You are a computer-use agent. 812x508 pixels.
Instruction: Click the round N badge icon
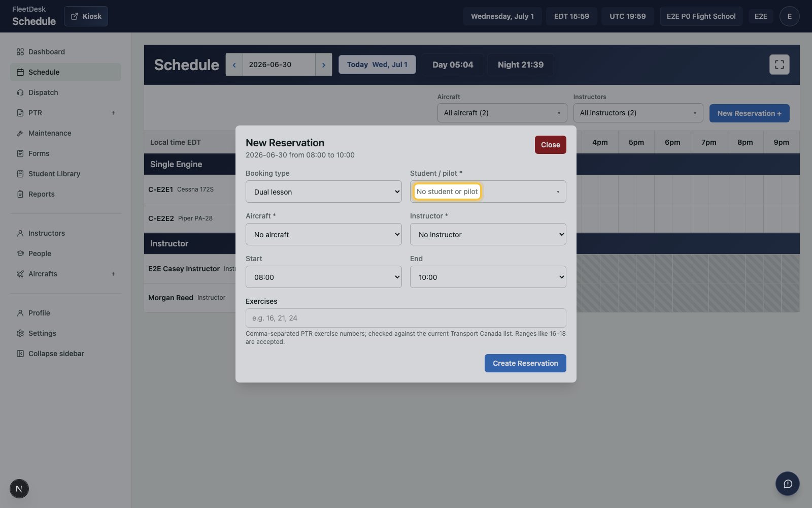[x=19, y=489]
